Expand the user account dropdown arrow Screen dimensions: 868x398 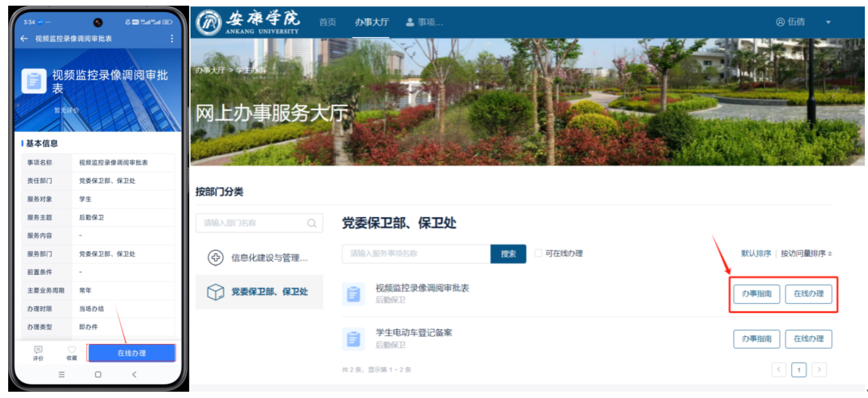tap(828, 22)
